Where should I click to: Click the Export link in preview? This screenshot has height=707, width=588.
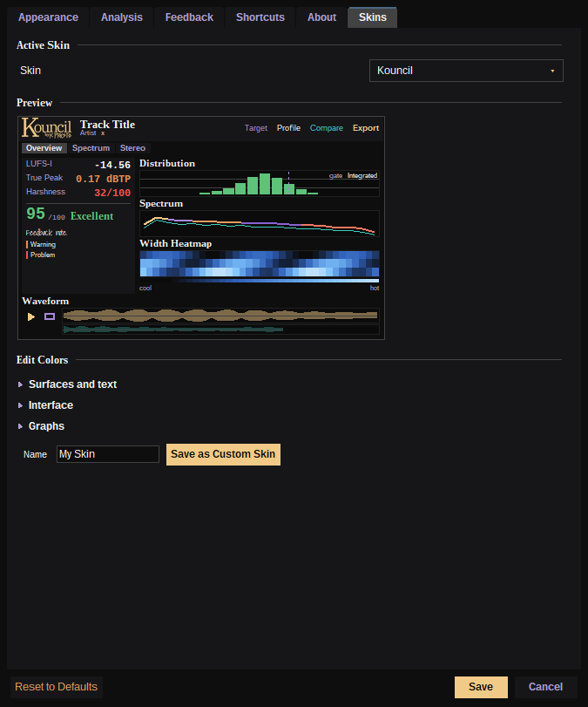click(x=365, y=128)
